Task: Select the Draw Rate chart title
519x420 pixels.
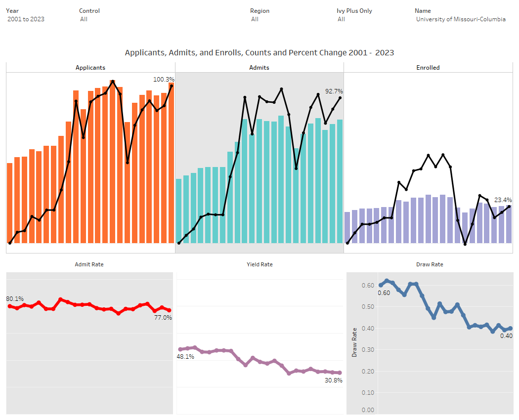Action: [x=430, y=264]
